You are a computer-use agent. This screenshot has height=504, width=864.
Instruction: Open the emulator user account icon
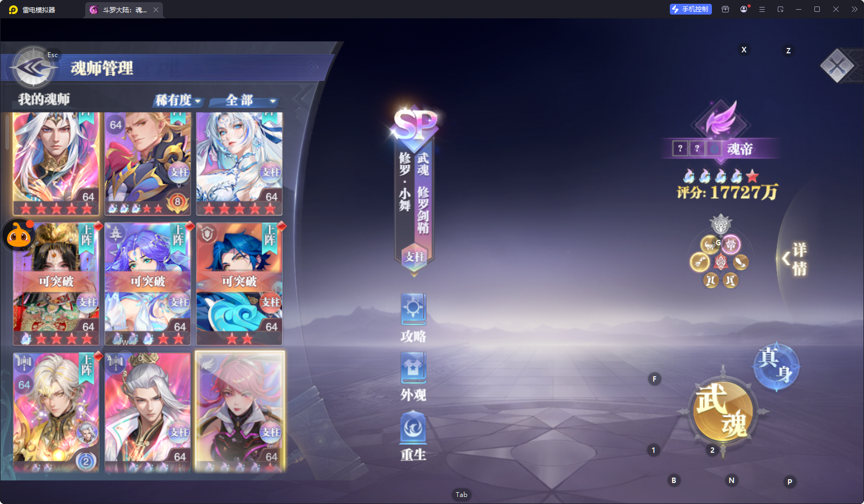click(x=744, y=9)
